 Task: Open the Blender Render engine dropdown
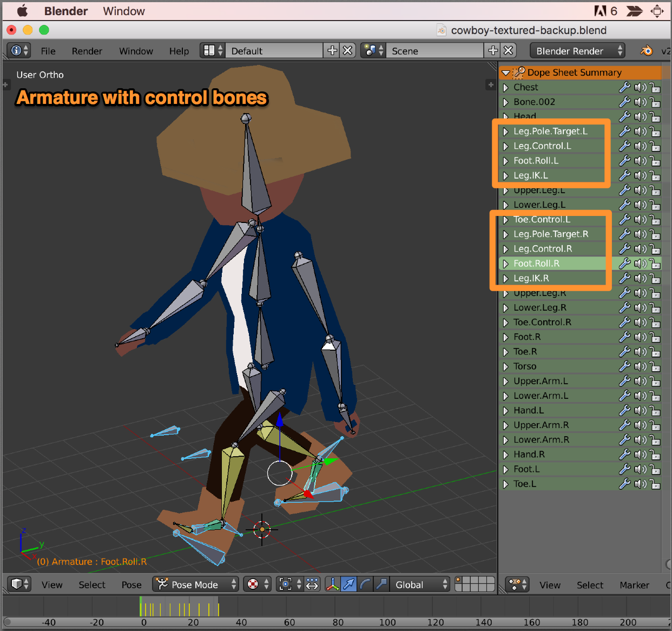pos(577,50)
